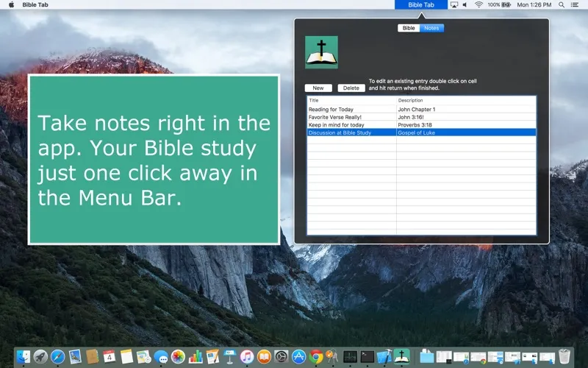Open Keychain Access from the Dock

click(332, 357)
